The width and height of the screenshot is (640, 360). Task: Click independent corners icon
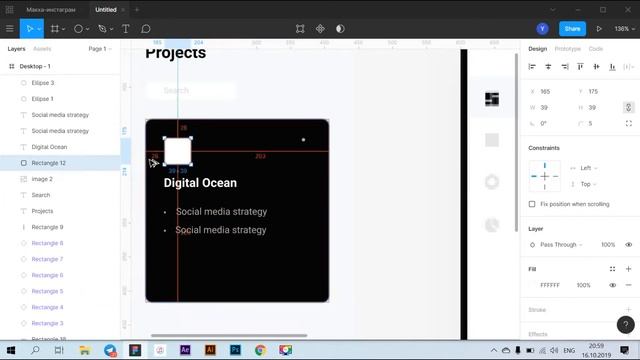(x=629, y=123)
